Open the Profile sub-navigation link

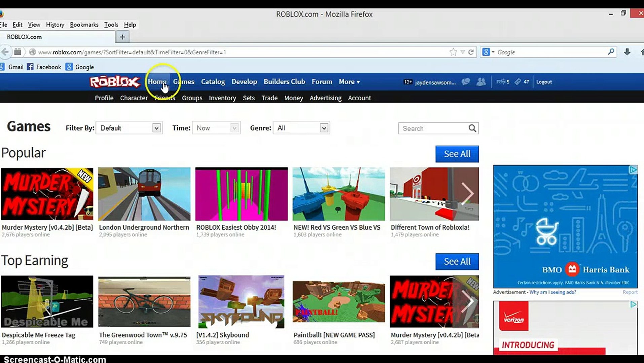[x=104, y=98]
